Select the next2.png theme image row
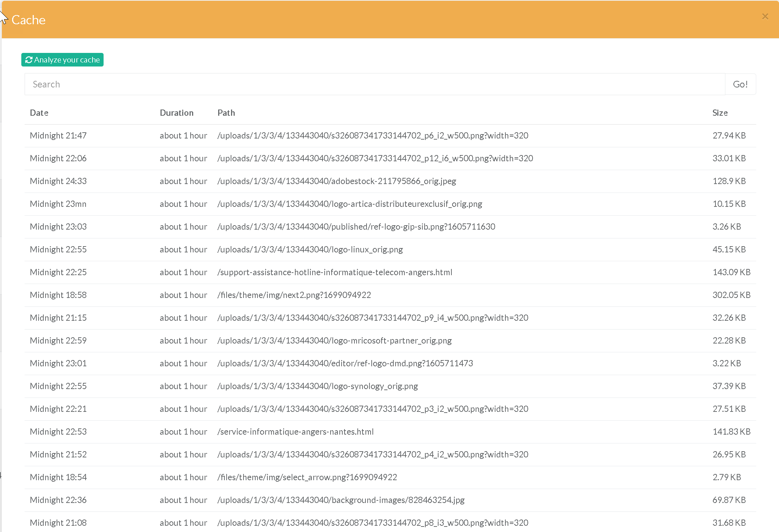The width and height of the screenshot is (779, 532). pyautogui.click(x=294, y=295)
